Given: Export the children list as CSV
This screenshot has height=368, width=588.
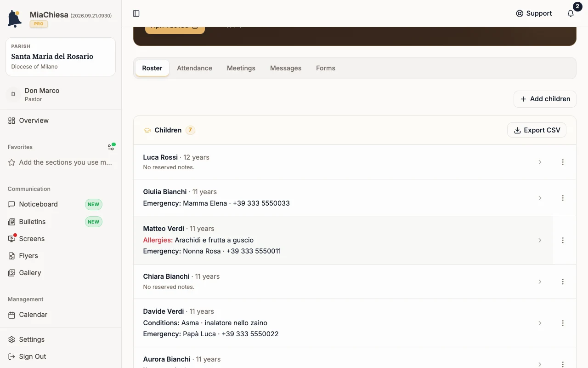Looking at the screenshot, I should pos(537,130).
